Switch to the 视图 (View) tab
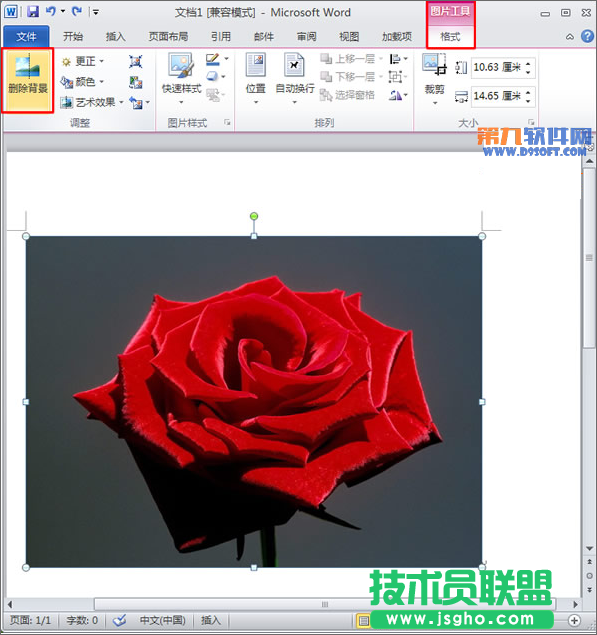Image resolution: width=597 pixels, height=635 pixels. click(x=349, y=36)
